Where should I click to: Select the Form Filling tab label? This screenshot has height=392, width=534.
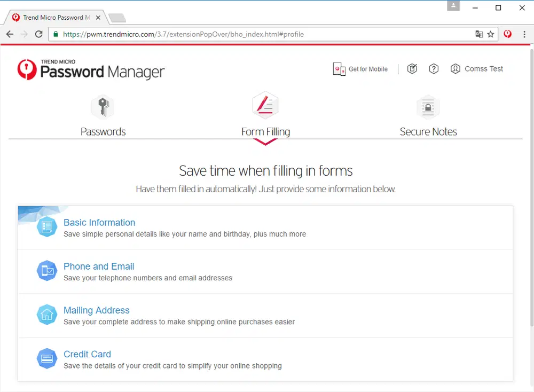(265, 132)
